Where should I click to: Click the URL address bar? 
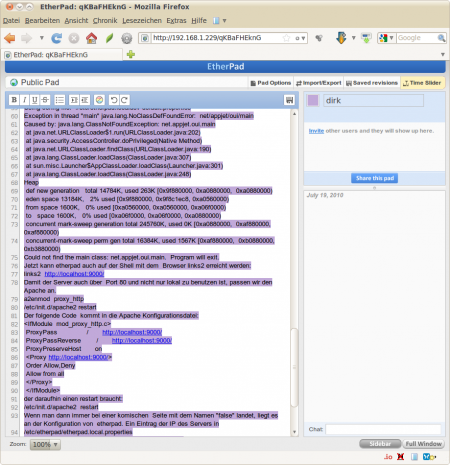tap(217, 38)
